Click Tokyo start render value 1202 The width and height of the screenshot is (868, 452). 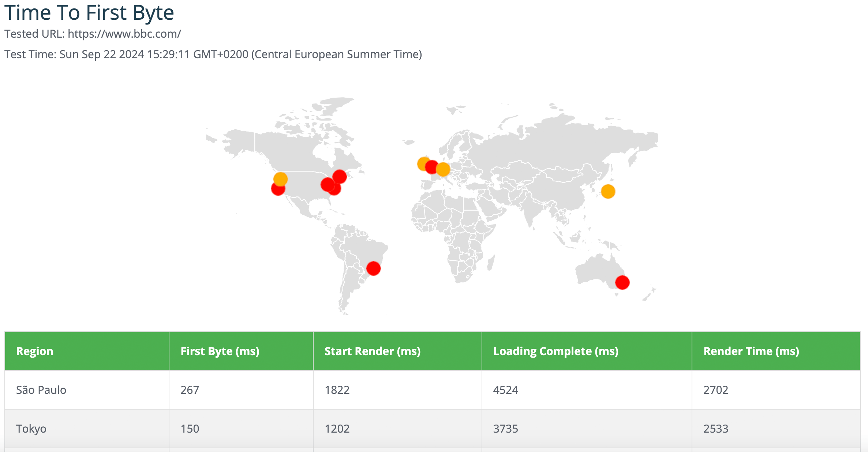coord(337,429)
